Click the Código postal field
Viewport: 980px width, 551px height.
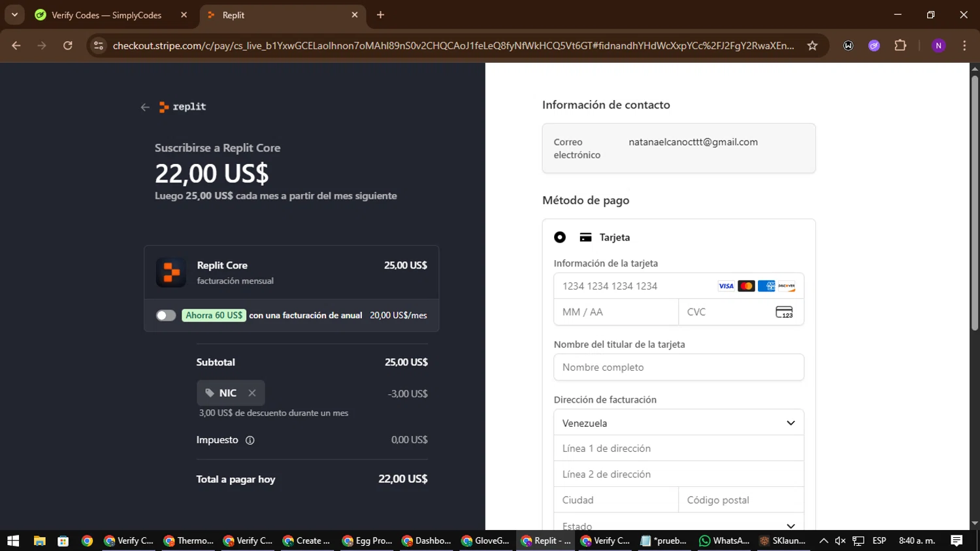coord(741,500)
